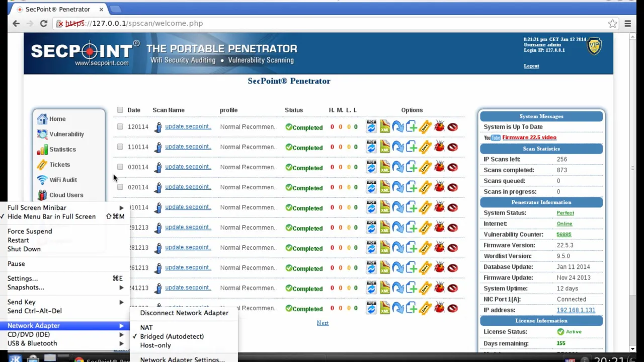Create a ticket for scan 281213
This screenshot has height=362, width=644.
[x=425, y=247]
